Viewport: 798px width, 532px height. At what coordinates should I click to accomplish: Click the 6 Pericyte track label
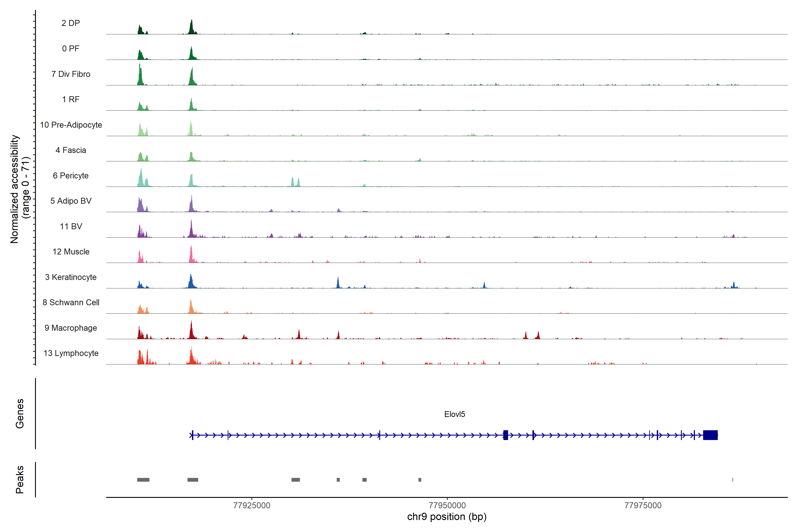pos(70,175)
